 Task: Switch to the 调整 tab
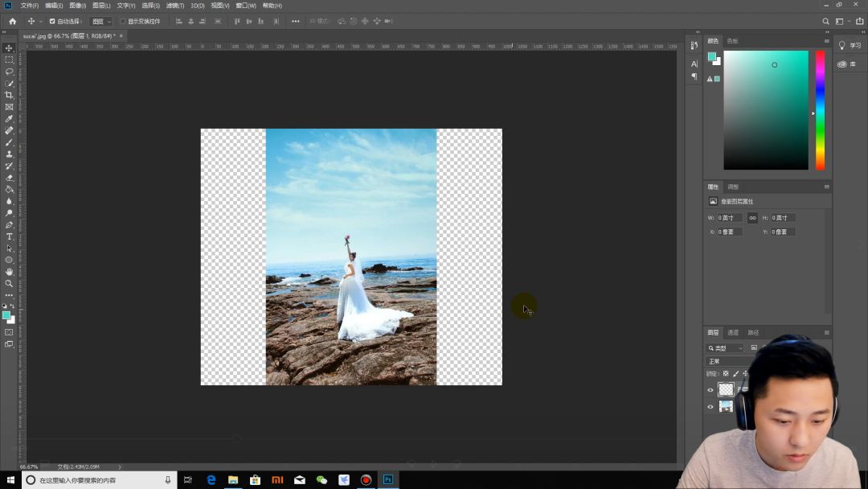coord(733,187)
